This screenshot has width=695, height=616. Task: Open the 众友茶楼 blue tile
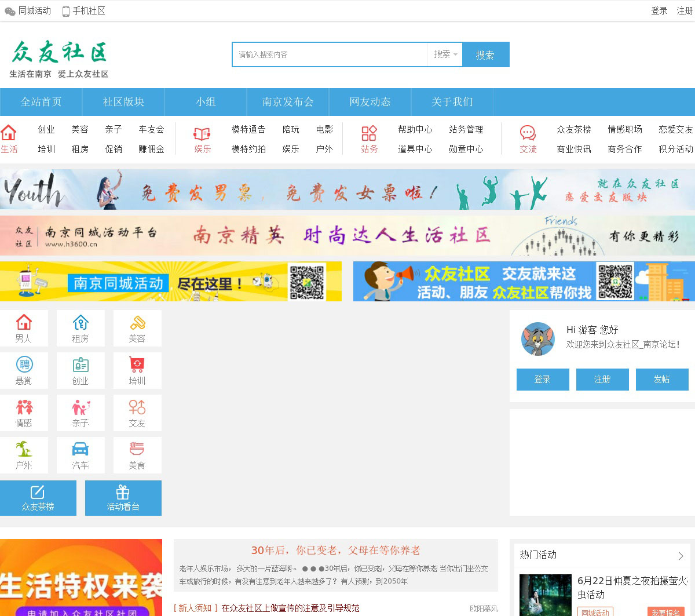pyautogui.click(x=38, y=498)
